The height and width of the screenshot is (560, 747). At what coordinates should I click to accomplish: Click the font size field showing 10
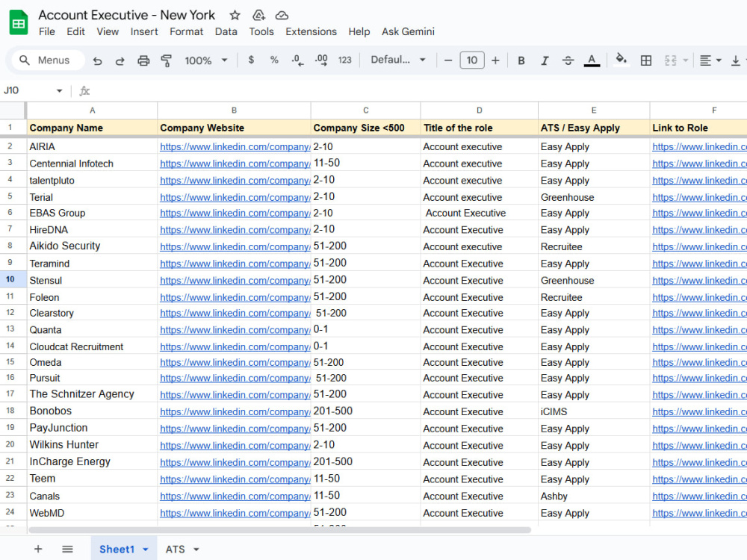(471, 60)
